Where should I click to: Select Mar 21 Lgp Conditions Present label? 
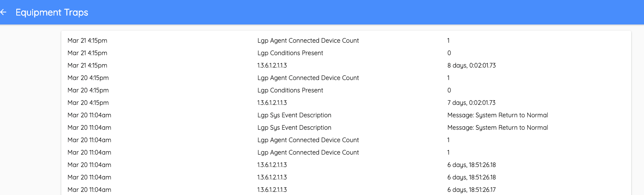pyautogui.click(x=290, y=53)
